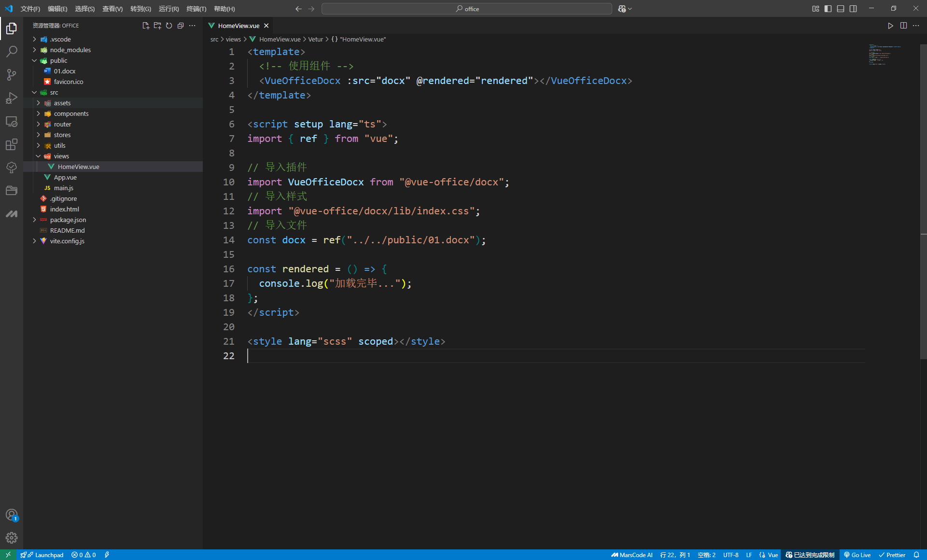Open the 文件(F) menu

[x=30, y=9]
